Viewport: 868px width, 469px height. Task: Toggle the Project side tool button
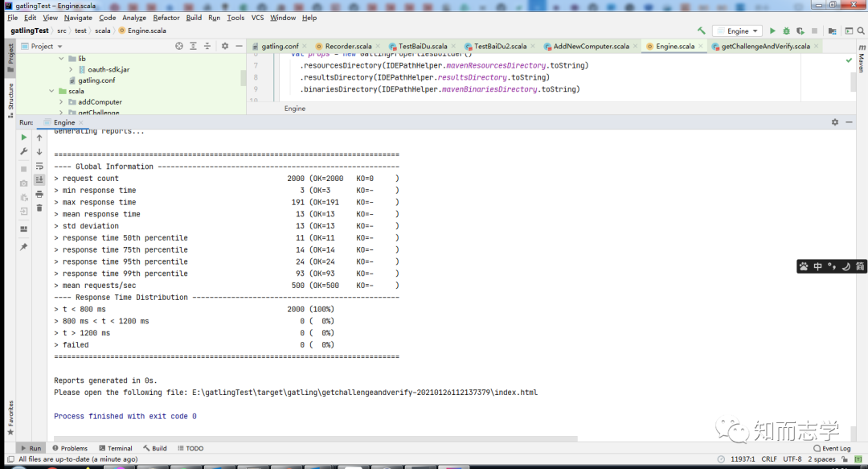pos(10,58)
